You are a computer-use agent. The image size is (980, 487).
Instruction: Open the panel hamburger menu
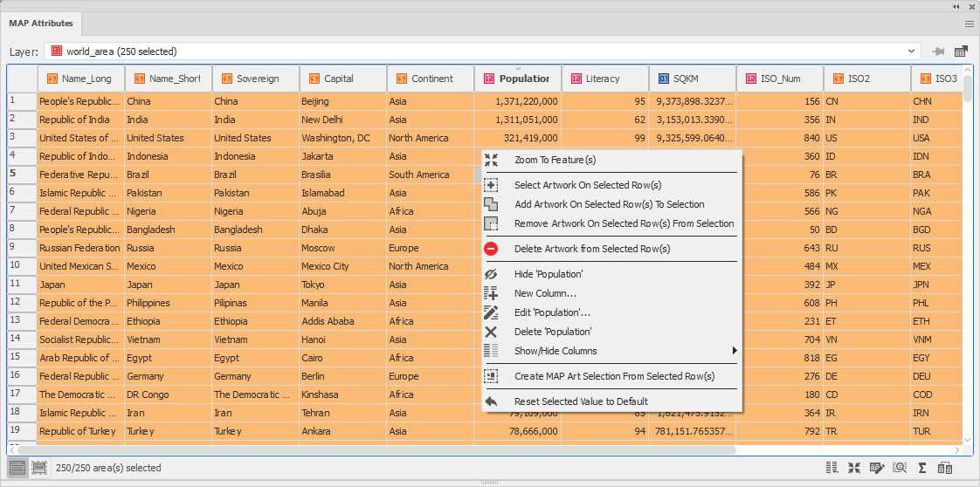(x=969, y=24)
